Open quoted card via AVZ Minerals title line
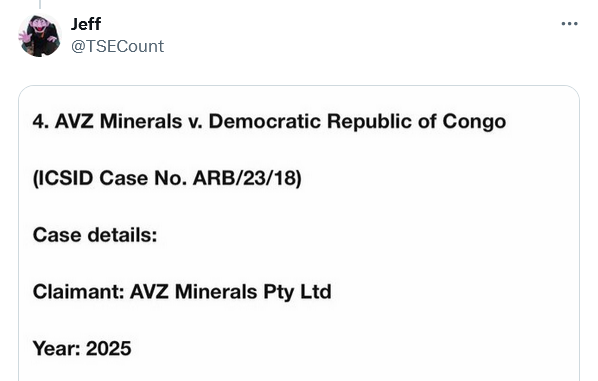Viewport: 598px width, 381px height. [x=269, y=122]
